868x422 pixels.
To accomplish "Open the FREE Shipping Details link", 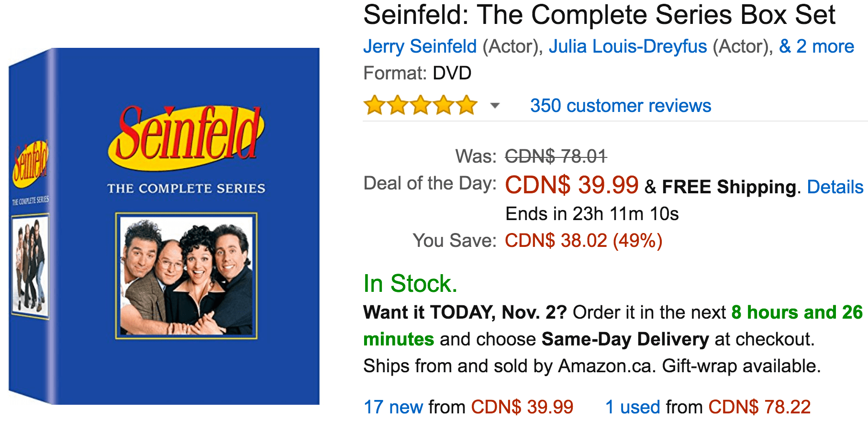I will (835, 187).
